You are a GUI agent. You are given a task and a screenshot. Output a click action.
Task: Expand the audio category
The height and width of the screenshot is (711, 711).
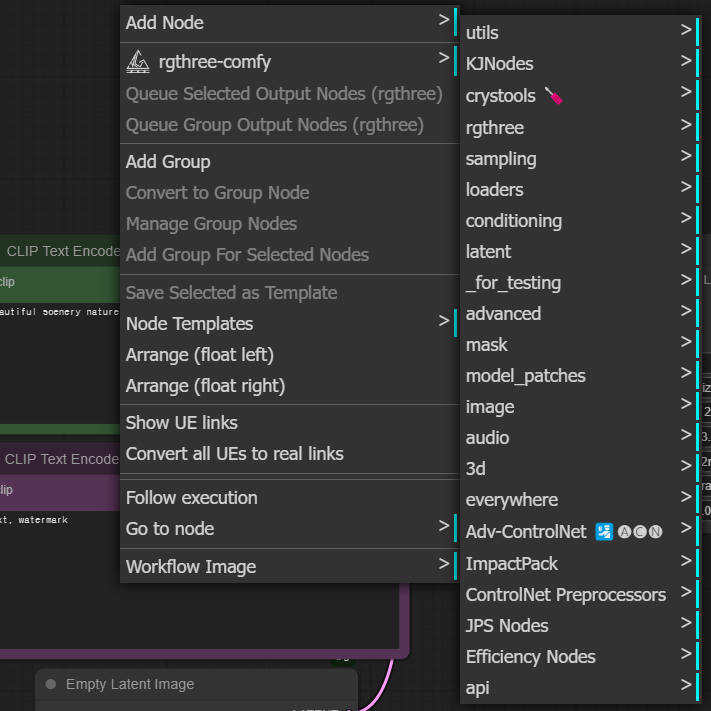coord(582,438)
